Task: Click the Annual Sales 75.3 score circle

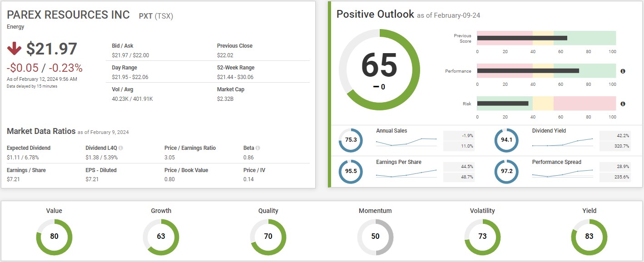Action: tap(351, 140)
